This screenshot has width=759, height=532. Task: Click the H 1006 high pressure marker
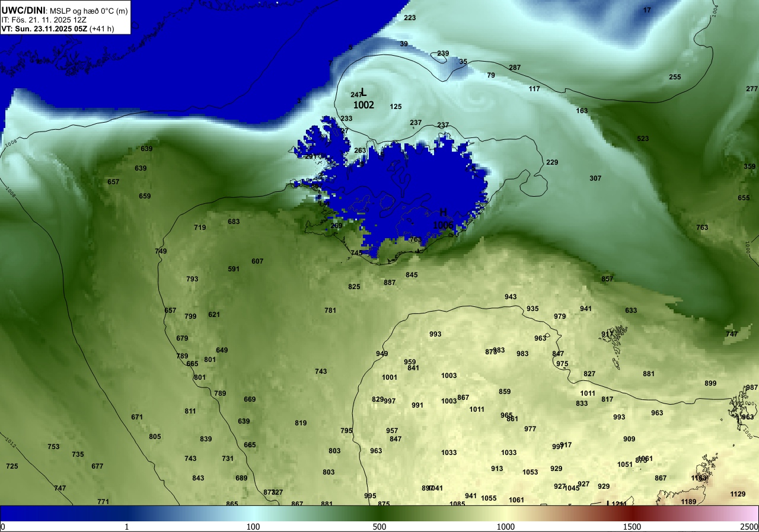(443, 219)
